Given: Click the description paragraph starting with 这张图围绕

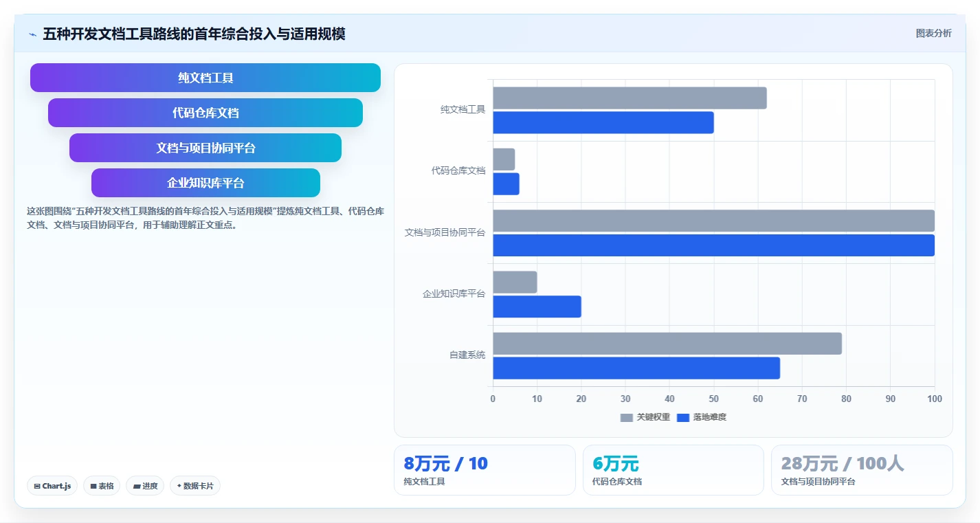Looking at the screenshot, I should pos(205,218).
